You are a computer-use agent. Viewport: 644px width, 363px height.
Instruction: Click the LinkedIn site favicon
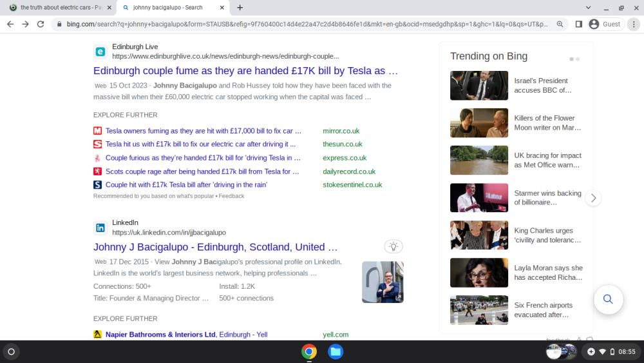[x=100, y=228]
